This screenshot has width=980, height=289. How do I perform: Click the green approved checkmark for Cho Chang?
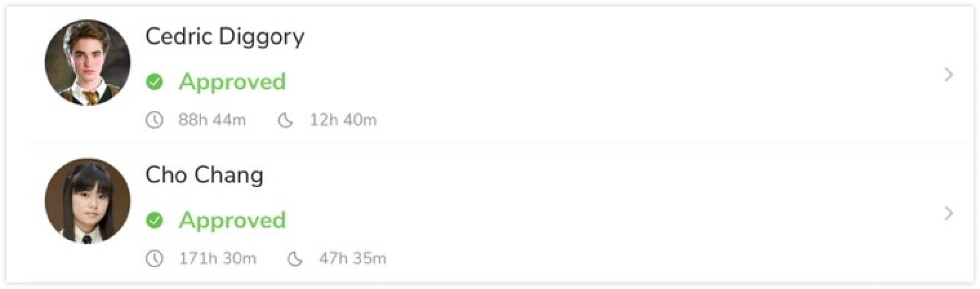tap(154, 221)
